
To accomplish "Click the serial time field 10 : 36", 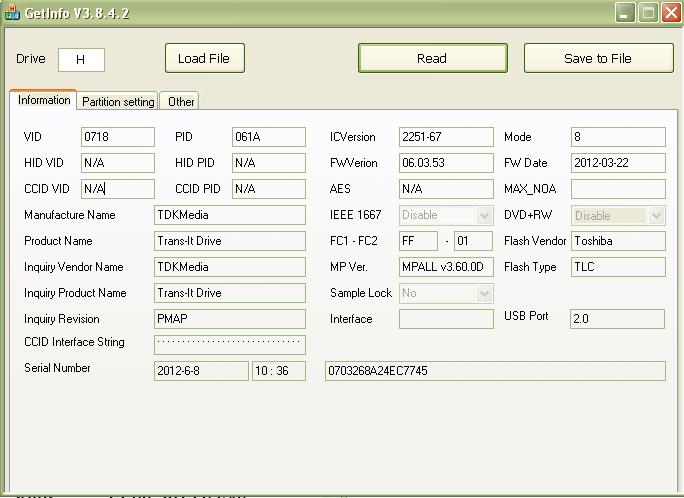I will coord(279,371).
